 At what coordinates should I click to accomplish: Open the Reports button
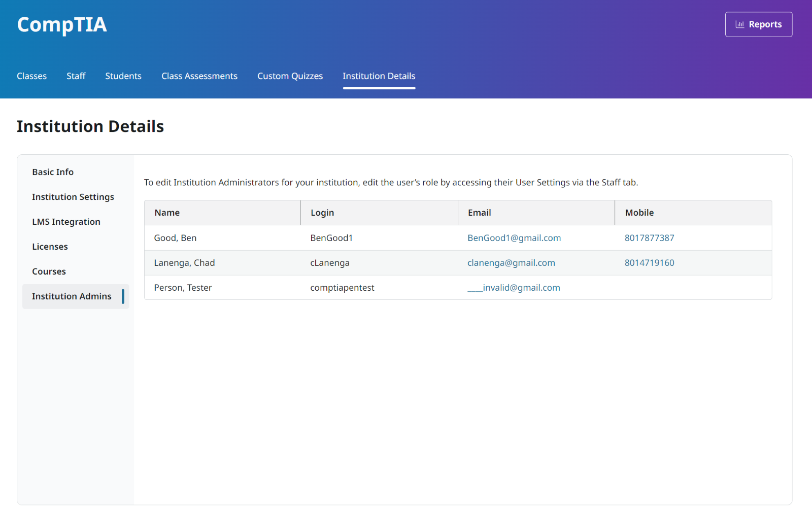(758, 24)
